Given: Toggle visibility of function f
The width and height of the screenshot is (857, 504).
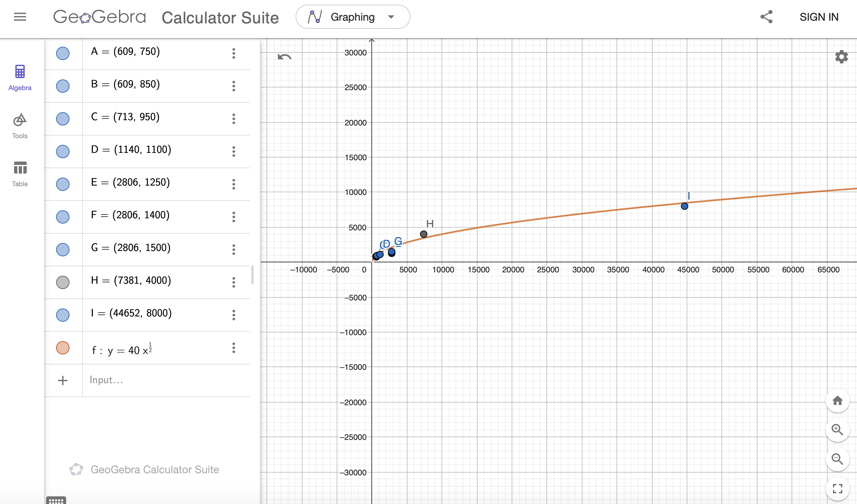Looking at the screenshot, I should pos(62,348).
